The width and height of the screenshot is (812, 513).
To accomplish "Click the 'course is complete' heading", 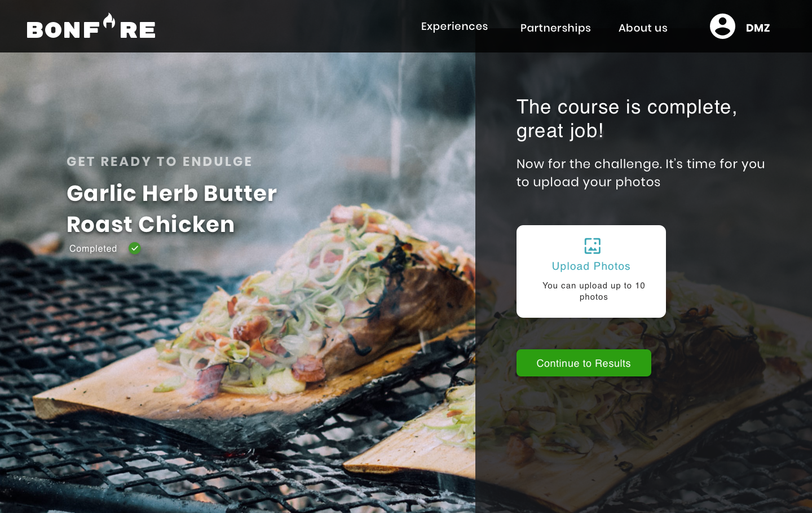I will point(626,107).
